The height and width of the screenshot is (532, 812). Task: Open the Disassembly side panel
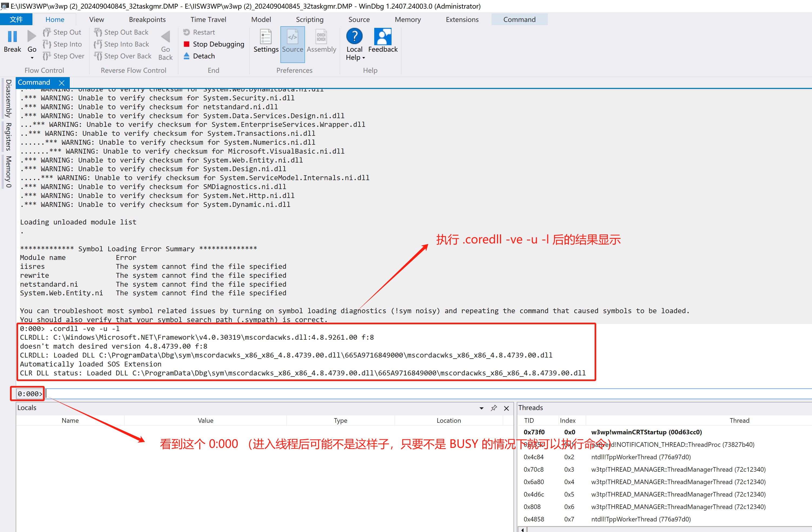[8, 98]
